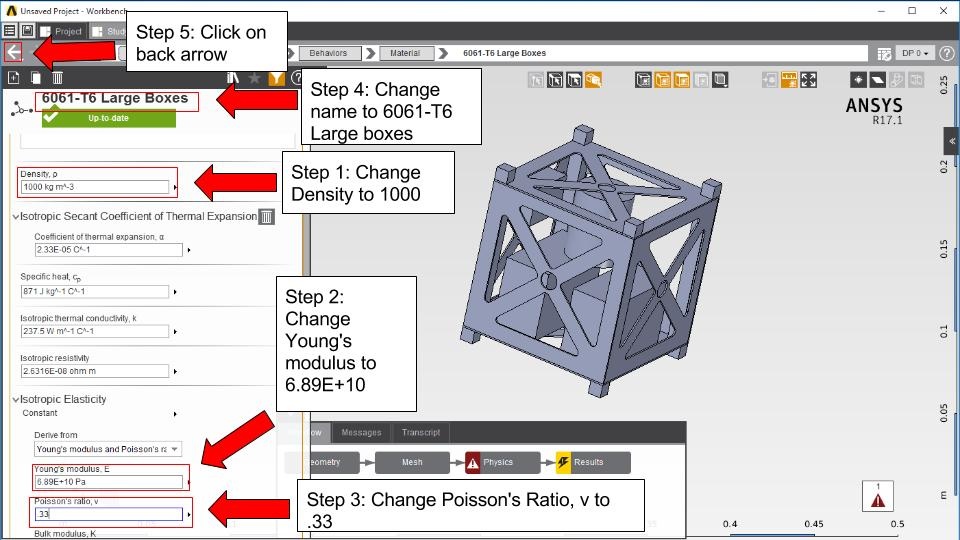The image size is (960, 540).
Task: Click the back arrow button
Action: pyautogui.click(x=13, y=53)
